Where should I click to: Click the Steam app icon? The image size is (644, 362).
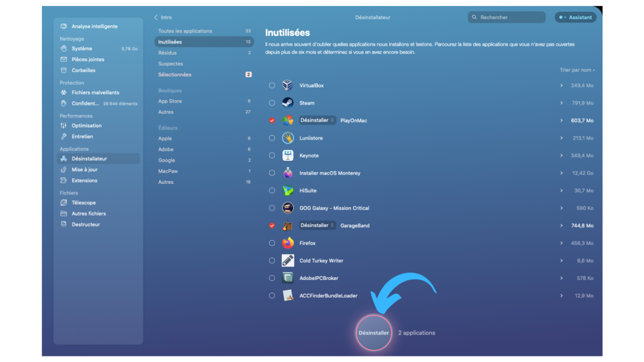coord(288,103)
